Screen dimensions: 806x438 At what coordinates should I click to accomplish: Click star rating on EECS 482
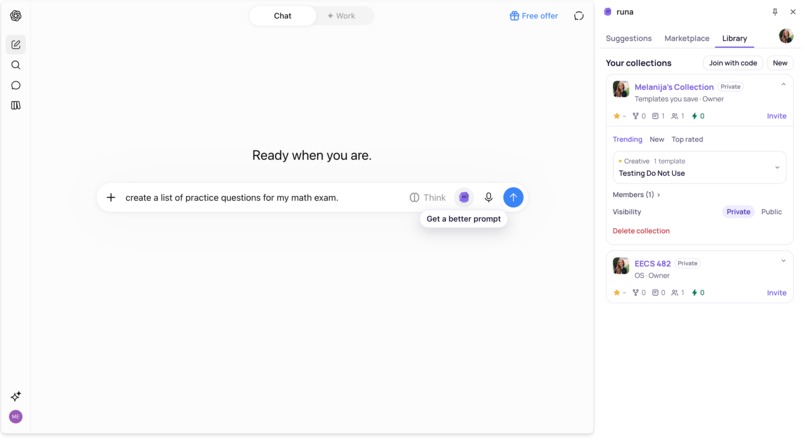(x=619, y=293)
